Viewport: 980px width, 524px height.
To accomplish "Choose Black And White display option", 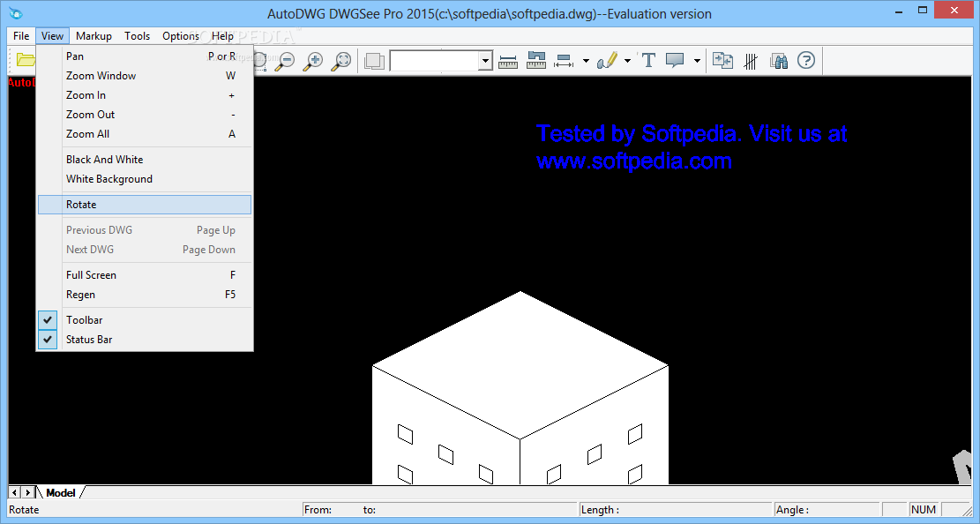I will 145,160.
